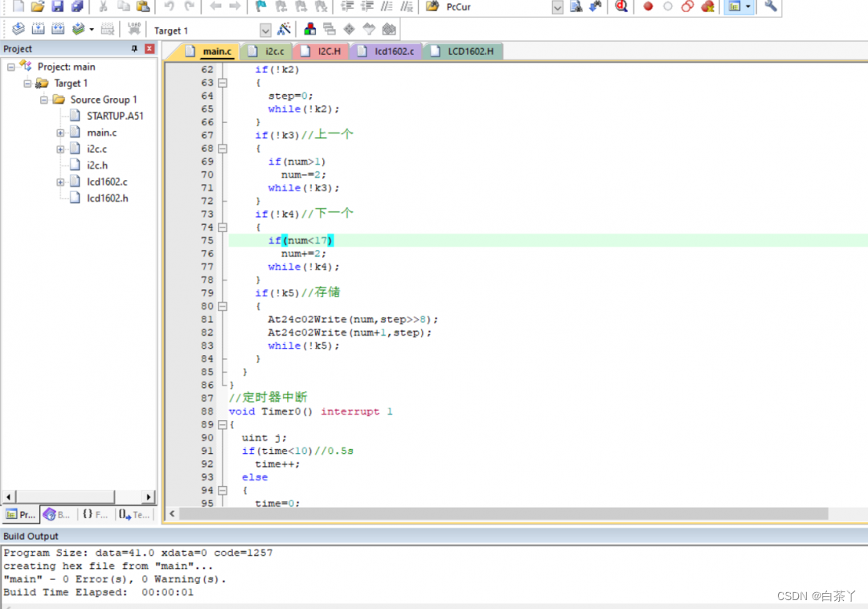Pin the Project panel with pushpin
The height and width of the screenshot is (609, 868).
tap(134, 49)
